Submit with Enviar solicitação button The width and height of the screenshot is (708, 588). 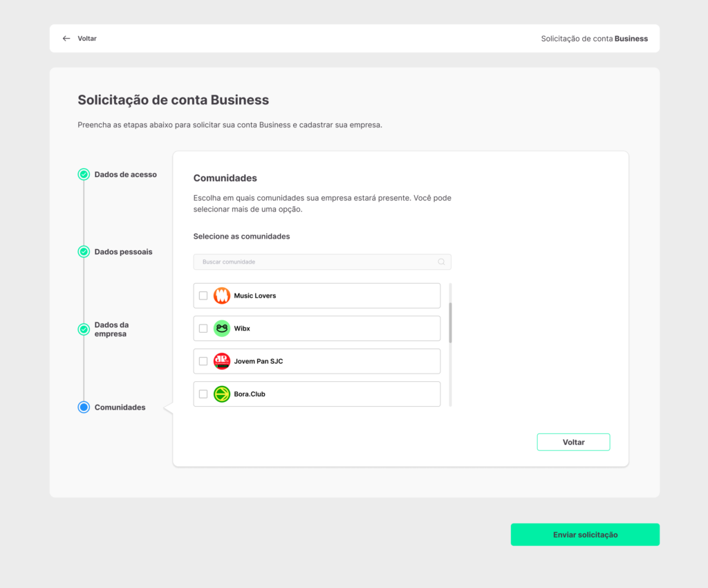pos(585,535)
